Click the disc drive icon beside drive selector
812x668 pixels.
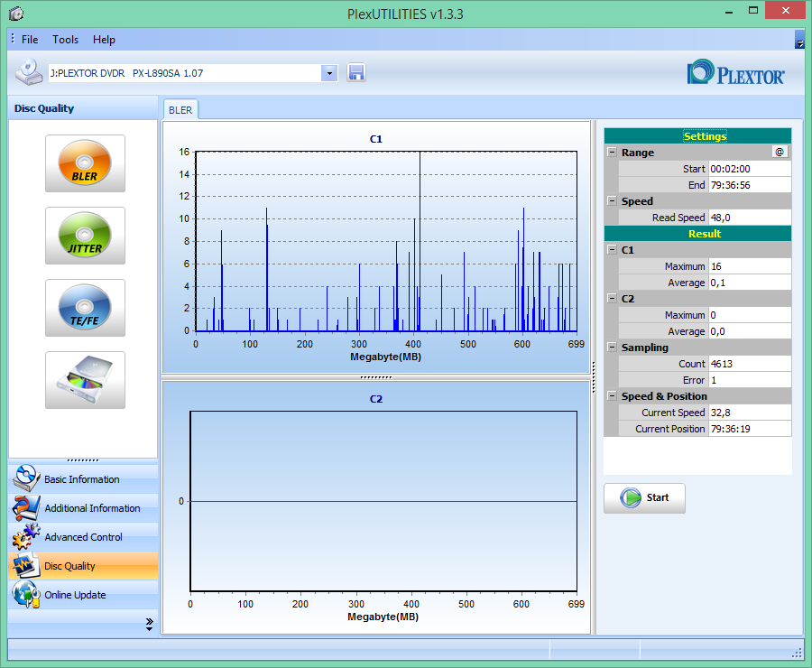click(29, 72)
